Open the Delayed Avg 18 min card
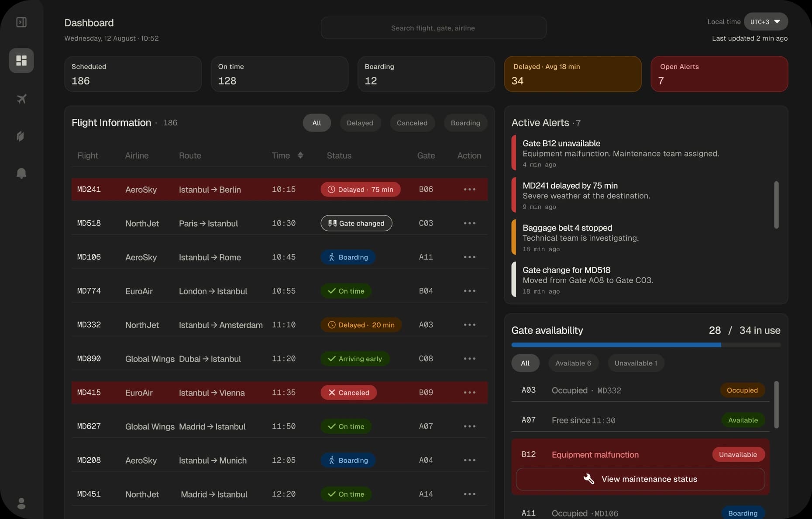 tap(573, 74)
